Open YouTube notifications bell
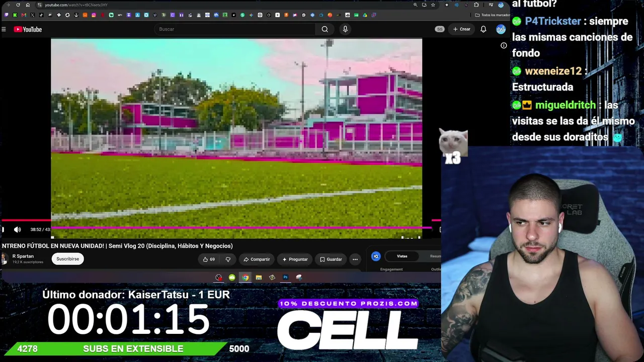Image resolution: width=644 pixels, height=362 pixels. (x=483, y=29)
